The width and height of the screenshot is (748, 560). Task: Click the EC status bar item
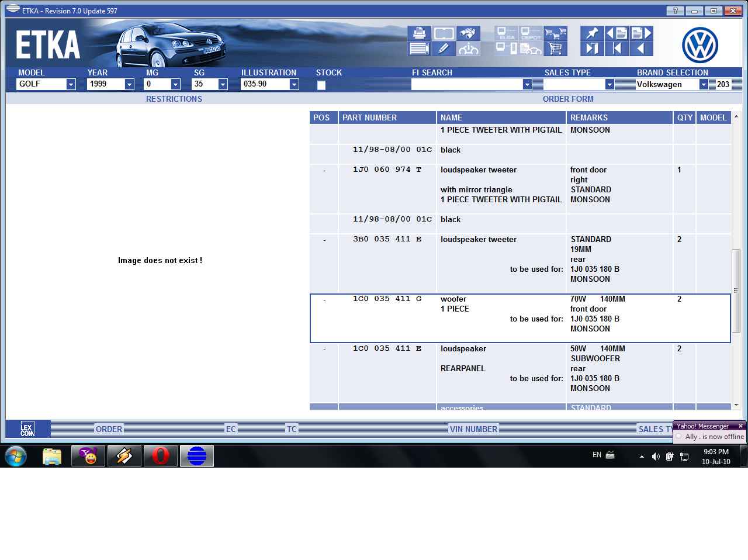pos(231,429)
